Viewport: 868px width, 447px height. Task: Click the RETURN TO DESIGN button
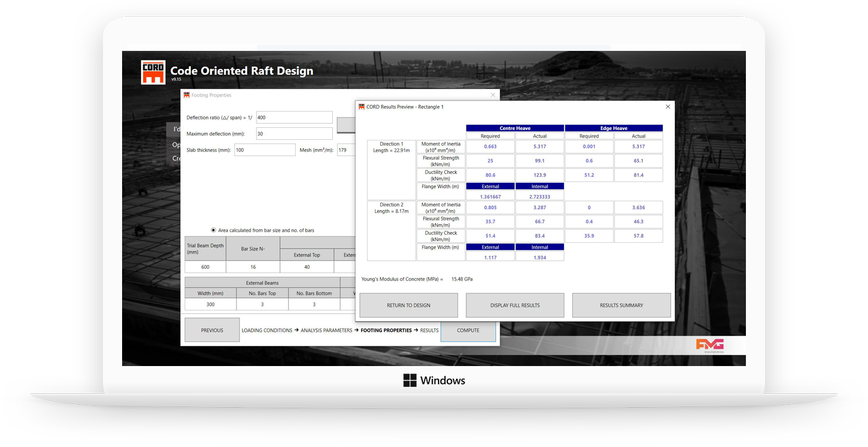point(409,305)
